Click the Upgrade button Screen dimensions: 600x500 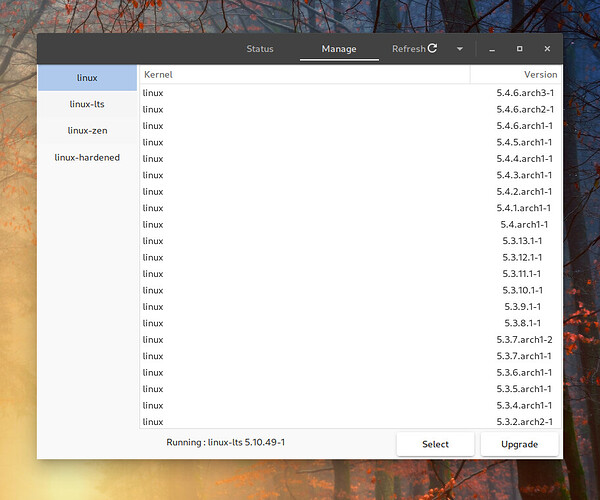pos(520,444)
